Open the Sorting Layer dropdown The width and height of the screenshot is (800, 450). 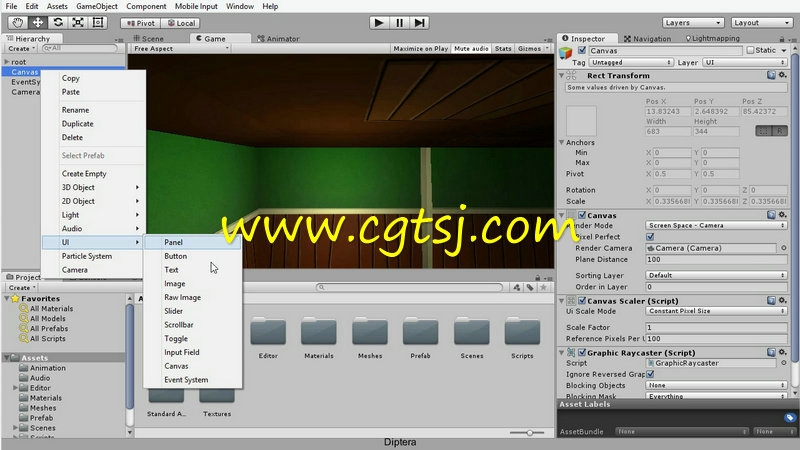tap(716, 275)
